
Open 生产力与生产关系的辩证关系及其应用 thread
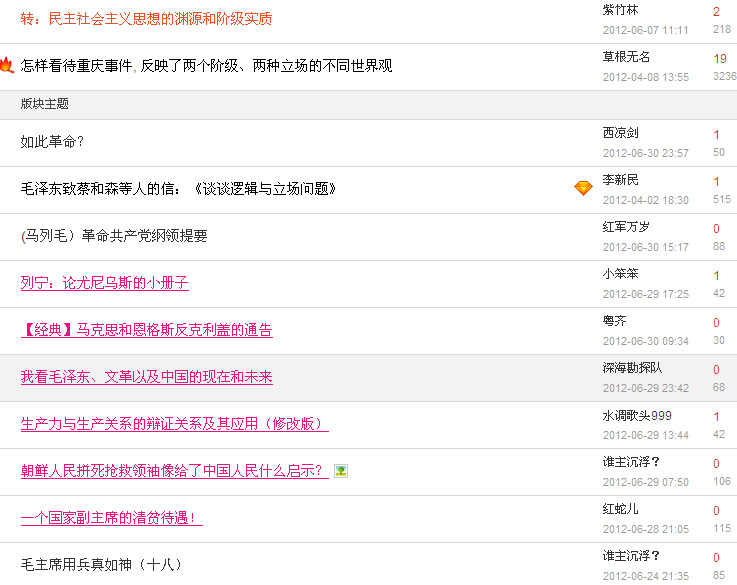[x=174, y=424]
